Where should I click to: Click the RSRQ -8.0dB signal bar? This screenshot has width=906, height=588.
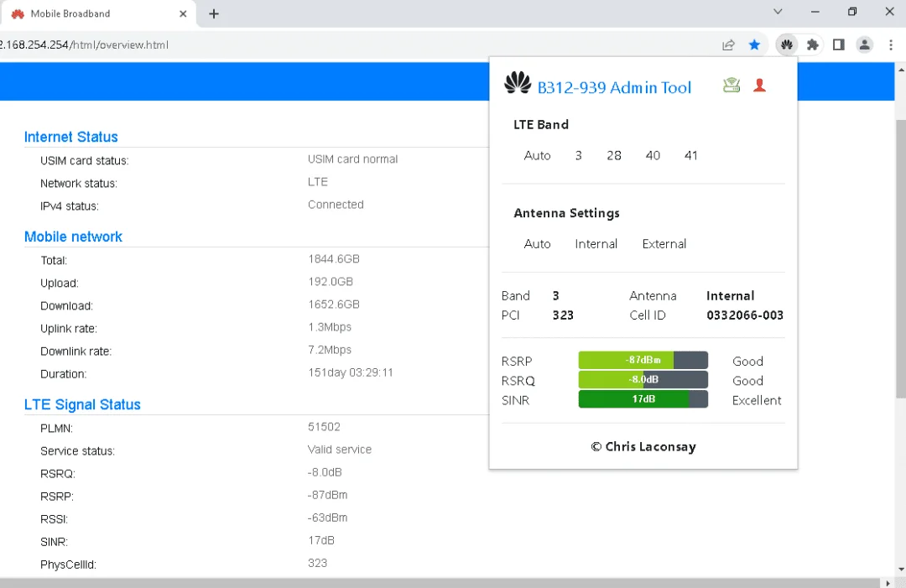tap(643, 379)
